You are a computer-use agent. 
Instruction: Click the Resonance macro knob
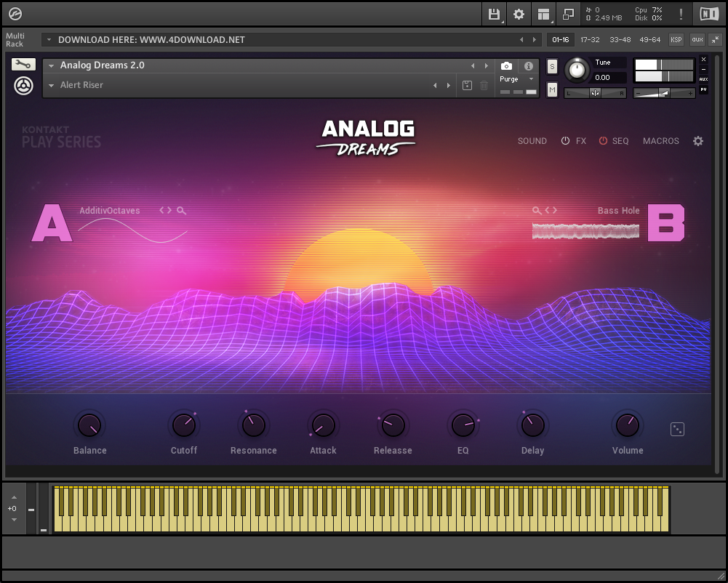(x=254, y=425)
